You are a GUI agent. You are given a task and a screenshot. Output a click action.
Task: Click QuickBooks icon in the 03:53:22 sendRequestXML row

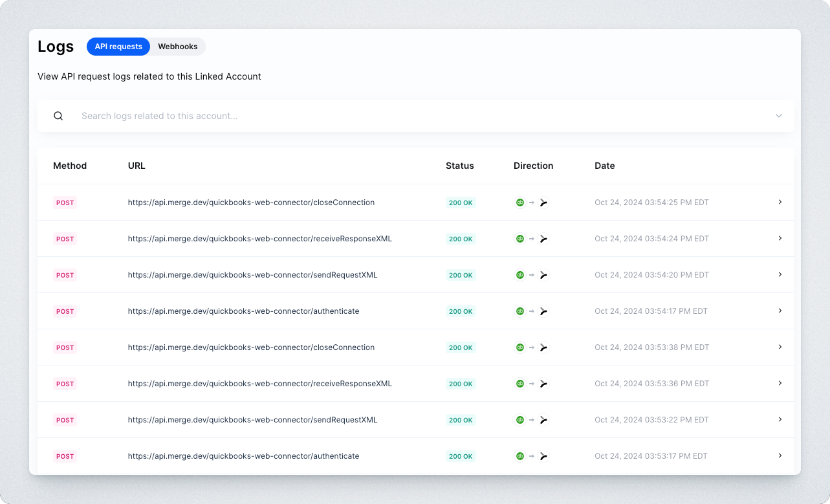pyautogui.click(x=519, y=420)
